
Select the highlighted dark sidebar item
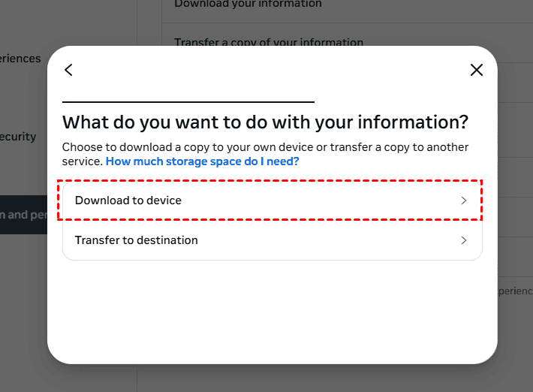(x=23, y=215)
